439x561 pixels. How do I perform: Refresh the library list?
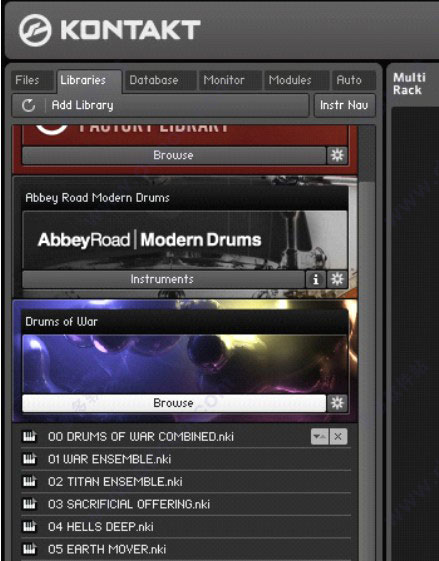[29, 105]
